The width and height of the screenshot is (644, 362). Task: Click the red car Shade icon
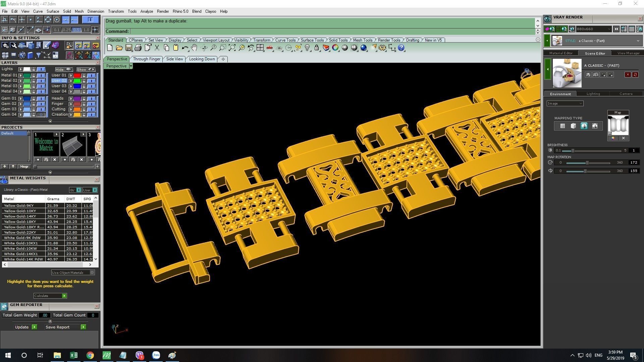pos(269,48)
